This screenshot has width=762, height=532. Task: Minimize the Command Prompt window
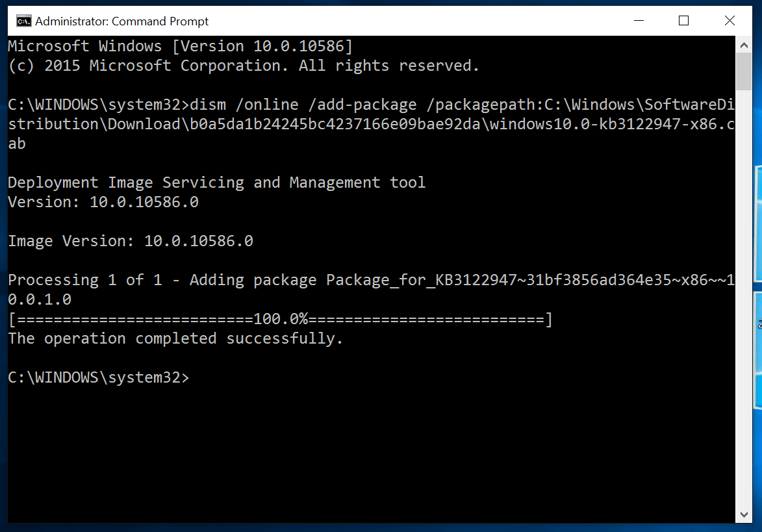[x=639, y=21]
